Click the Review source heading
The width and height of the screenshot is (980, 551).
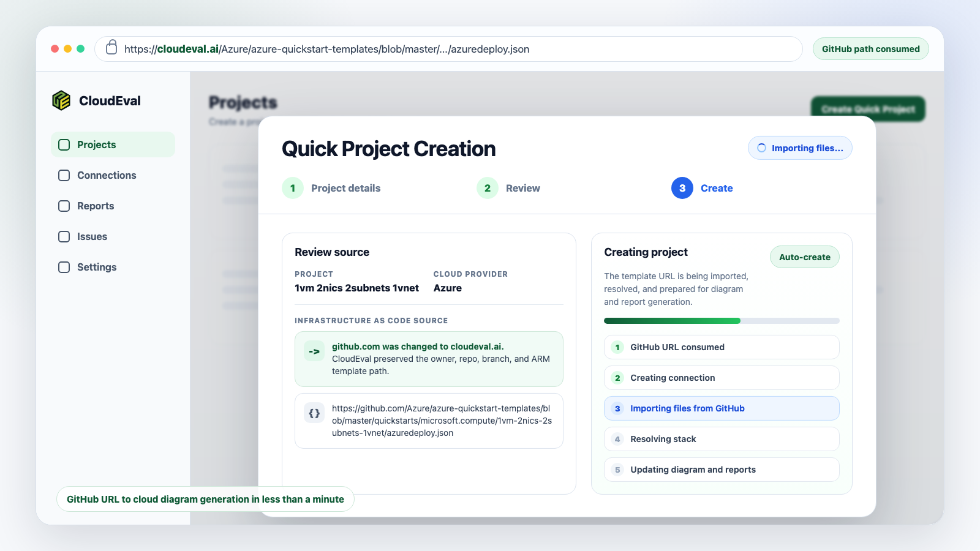(x=332, y=252)
